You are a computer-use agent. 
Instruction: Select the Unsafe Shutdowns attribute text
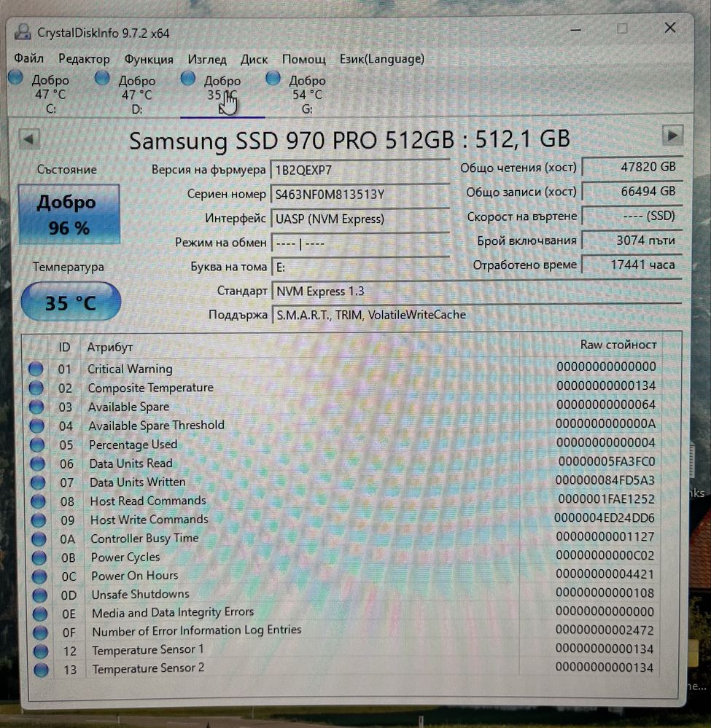pyautogui.click(x=140, y=594)
